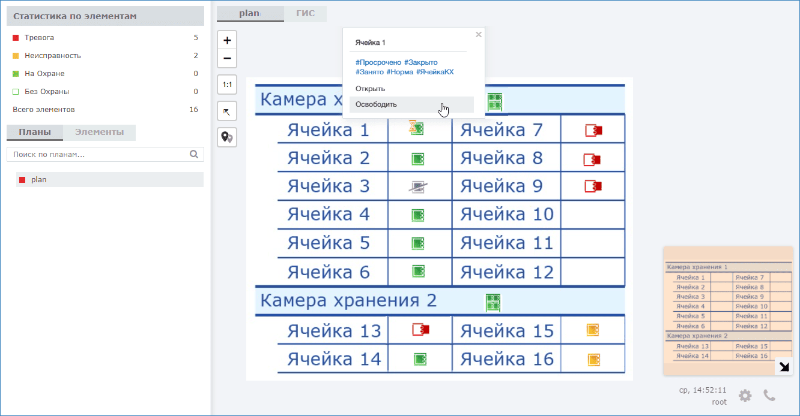Zoom out with the minus button
800x416 pixels.
[x=227, y=58]
